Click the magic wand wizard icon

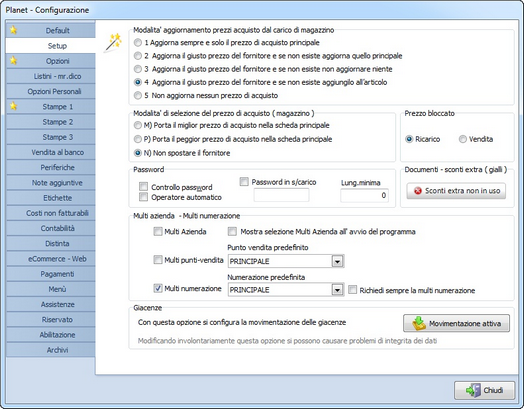coord(113,42)
